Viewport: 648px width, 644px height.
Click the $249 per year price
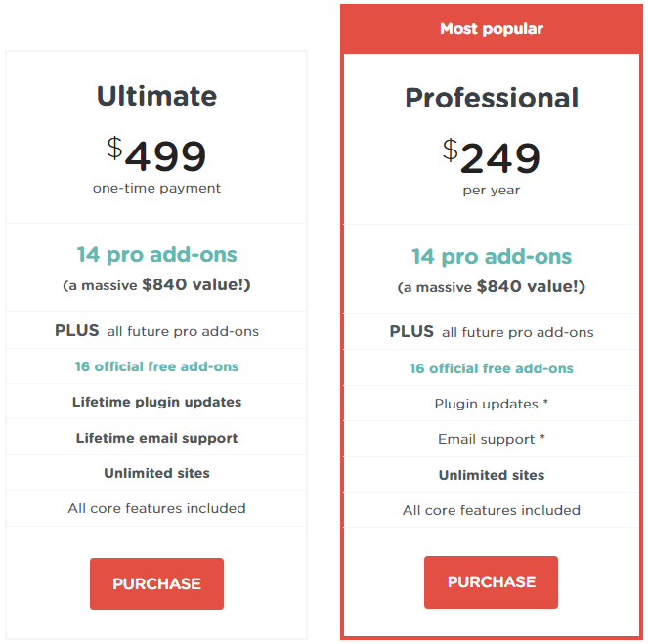pyautogui.click(x=492, y=167)
